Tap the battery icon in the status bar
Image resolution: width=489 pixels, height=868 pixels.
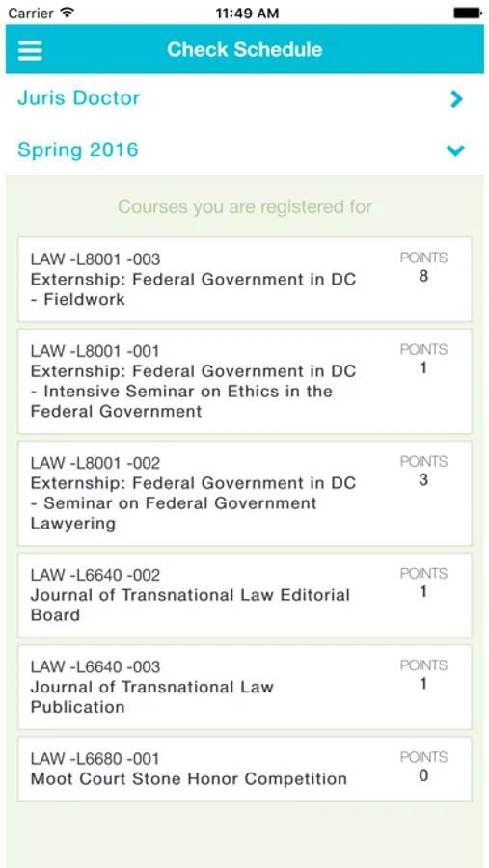468,13
